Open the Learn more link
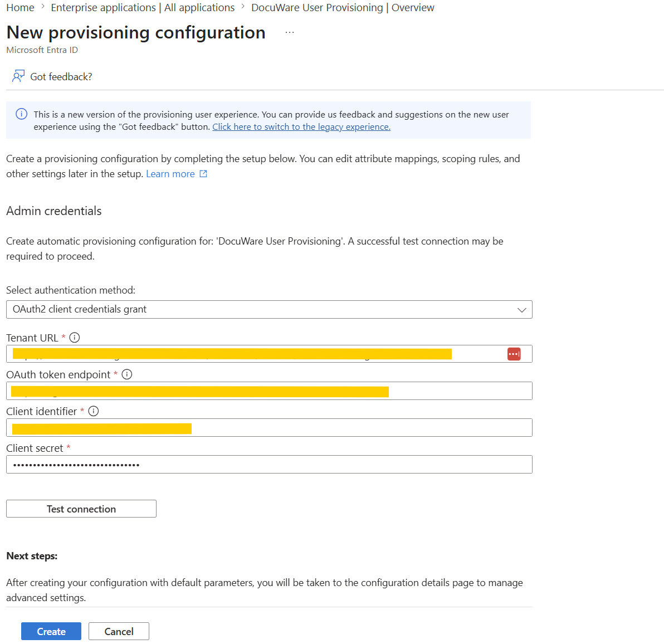This screenshot has height=644, width=664. [170, 174]
